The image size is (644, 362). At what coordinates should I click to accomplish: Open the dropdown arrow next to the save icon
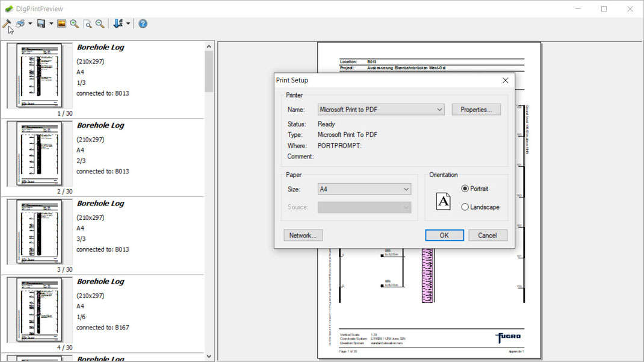tap(51, 24)
